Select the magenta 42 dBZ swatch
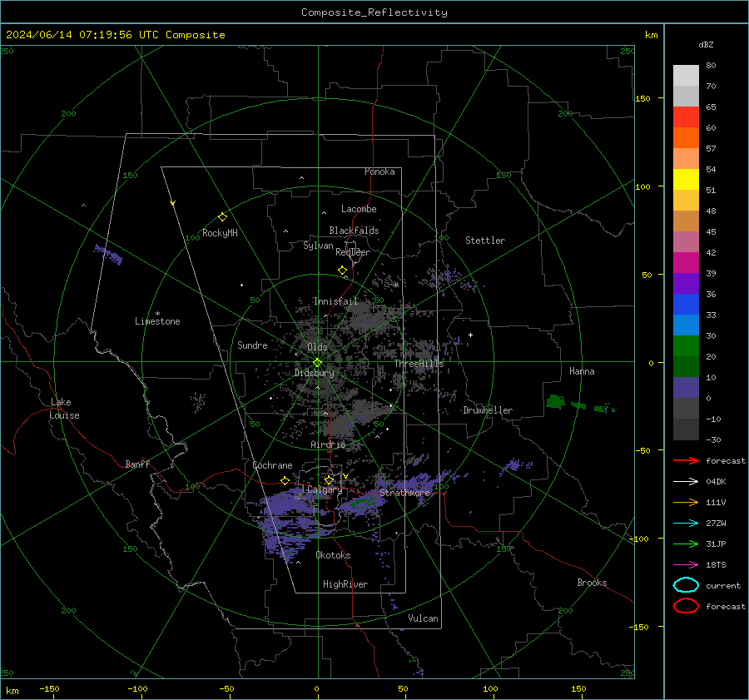749x700 pixels. point(686,263)
